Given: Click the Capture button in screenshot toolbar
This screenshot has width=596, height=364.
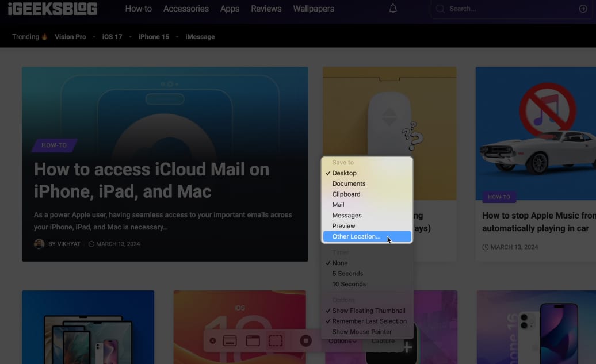Looking at the screenshot, I should (383, 341).
